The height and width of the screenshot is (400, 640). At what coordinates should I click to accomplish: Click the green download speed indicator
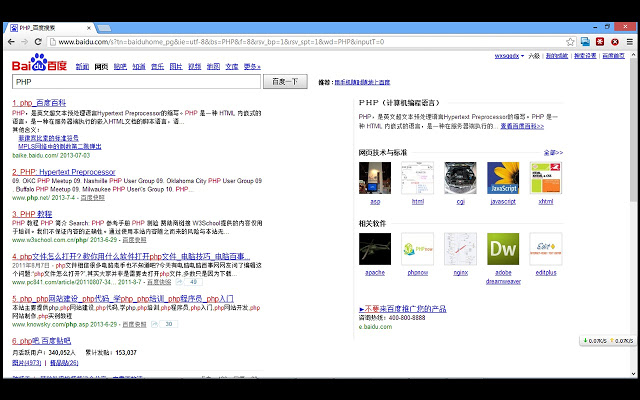[595, 341]
